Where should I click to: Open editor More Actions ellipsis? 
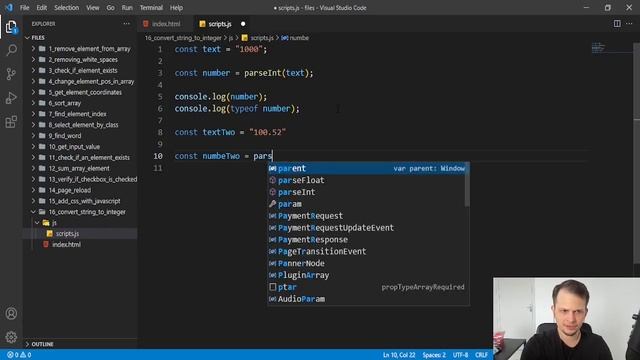click(x=629, y=24)
